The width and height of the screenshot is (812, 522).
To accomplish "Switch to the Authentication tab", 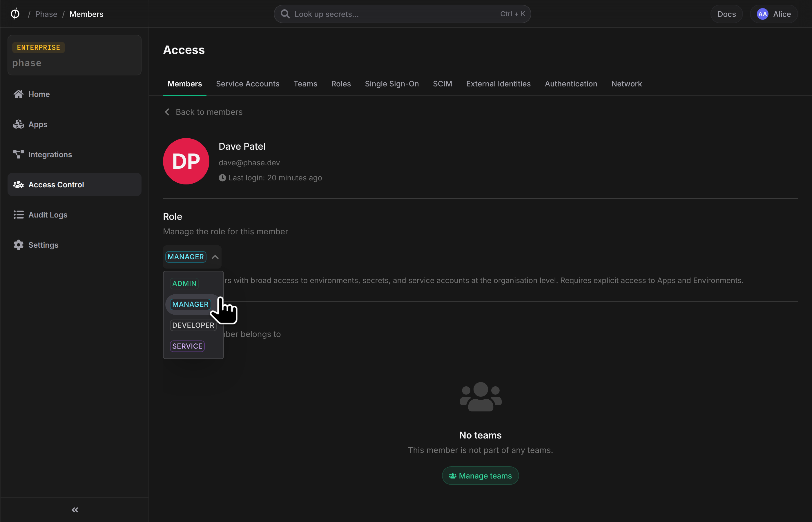I will [571, 84].
